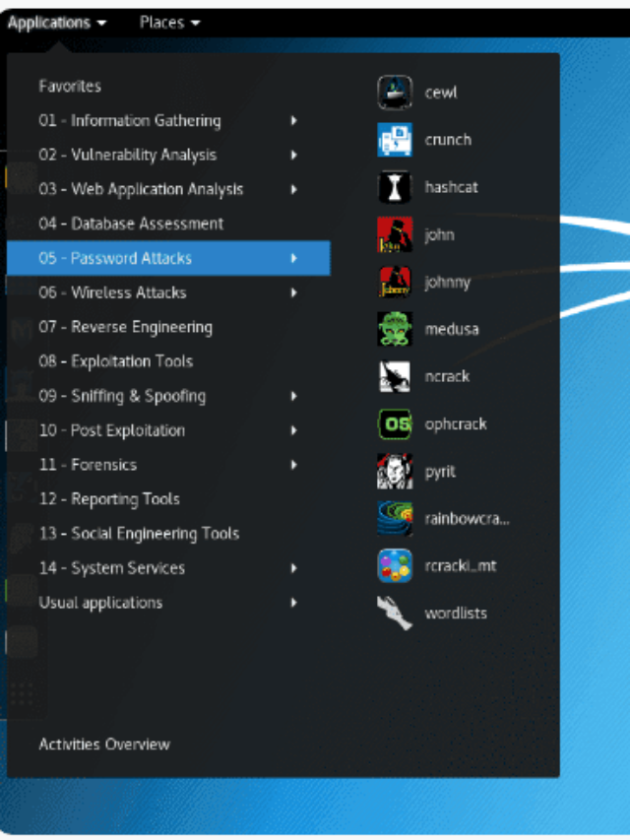Expand arrow beside Sniffing & Spoofing
This screenshot has height=840, width=630.
pos(293,396)
